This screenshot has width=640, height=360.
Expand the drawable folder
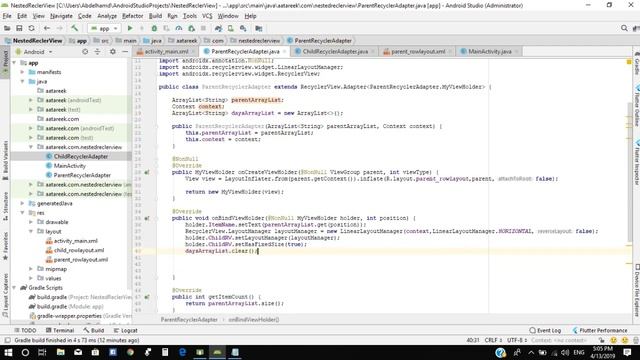click(x=31, y=222)
